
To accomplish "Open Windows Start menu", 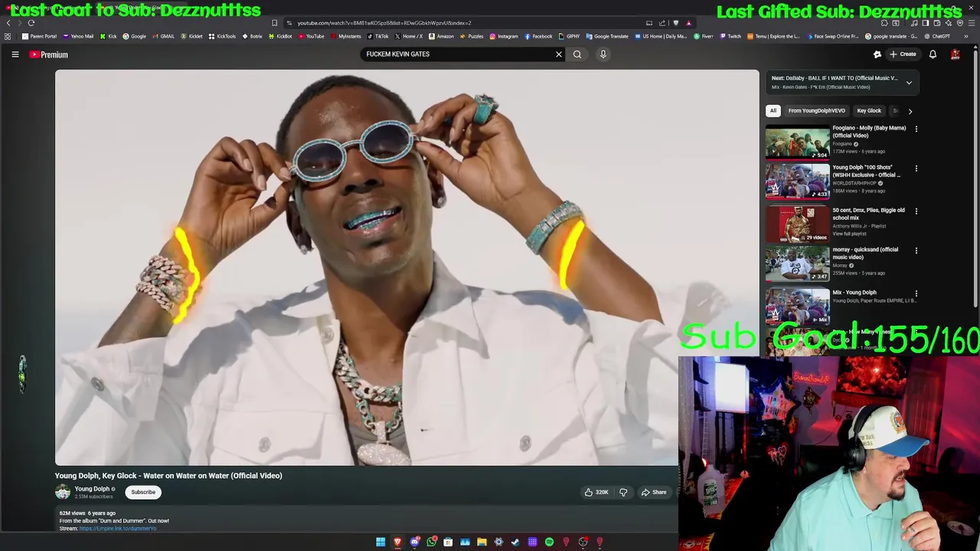I will (x=381, y=542).
